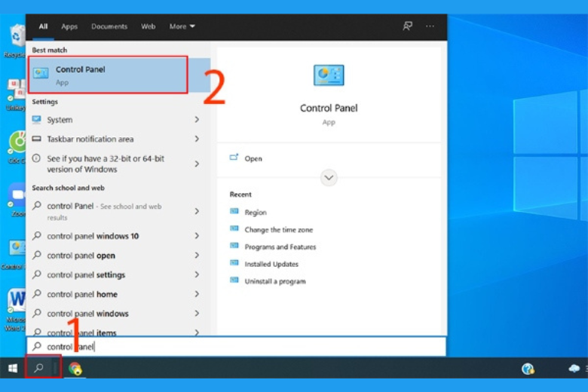Select 'See if you have a 32-bit or 64-bit' result
588x392 pixels.
[118, 164]
